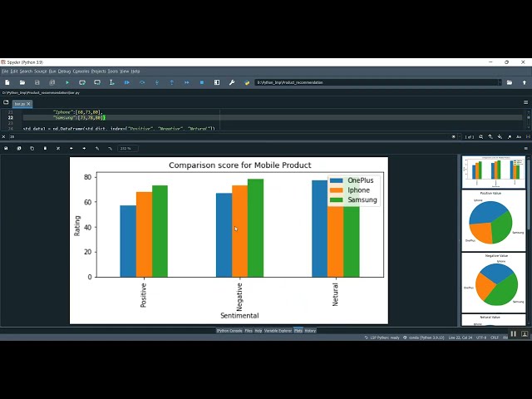Click the plot thumbnails scrollbar
The width and height of the screenshot is (532, 399).
(530, 240)
